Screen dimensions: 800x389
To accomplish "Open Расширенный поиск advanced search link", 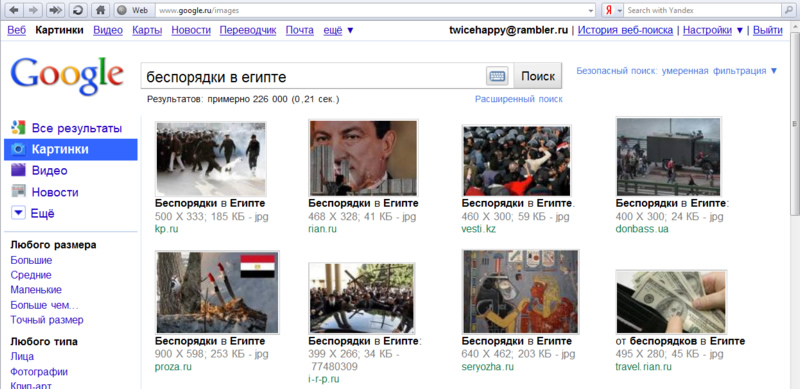I will [519, 99].
